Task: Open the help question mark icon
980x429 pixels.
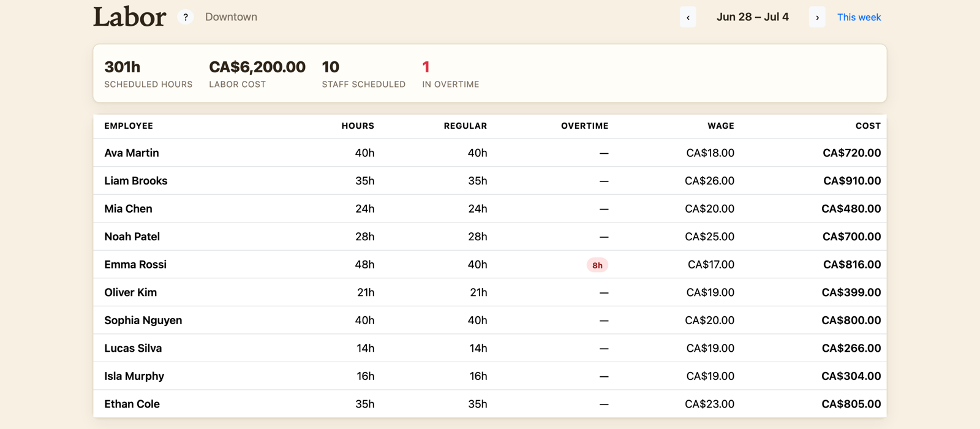Action: (x=186, y=17)
